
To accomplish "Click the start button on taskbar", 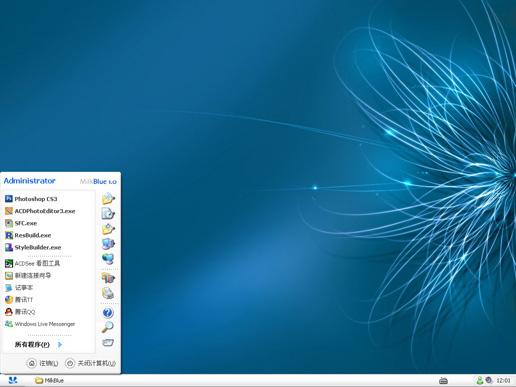I will click(13, 380).
